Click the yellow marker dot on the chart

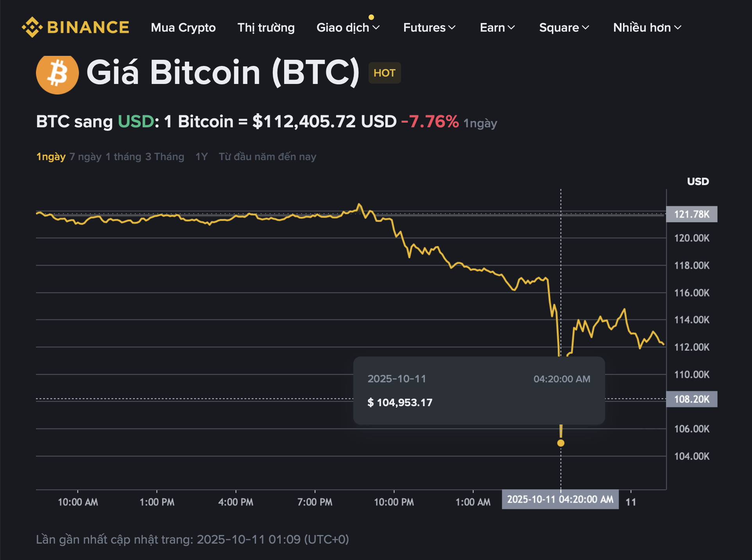click(x=561, y=443)
